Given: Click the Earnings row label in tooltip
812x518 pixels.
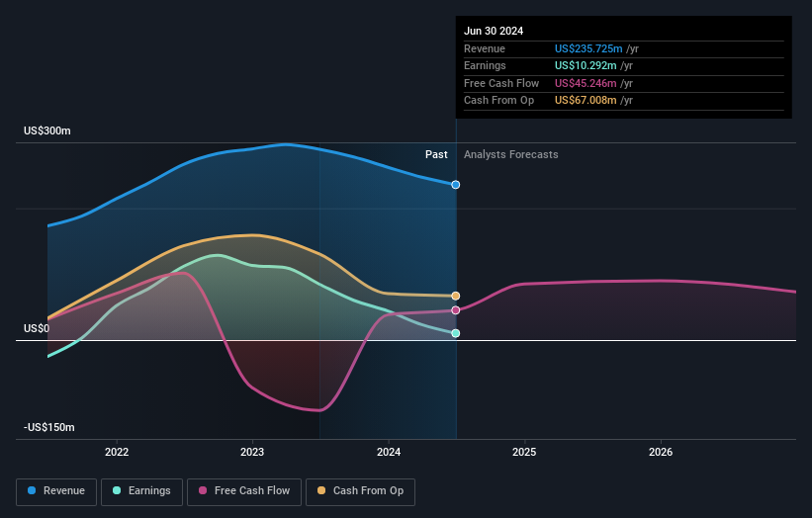Looking at the screenshot, I should click(x=485, y=65).
